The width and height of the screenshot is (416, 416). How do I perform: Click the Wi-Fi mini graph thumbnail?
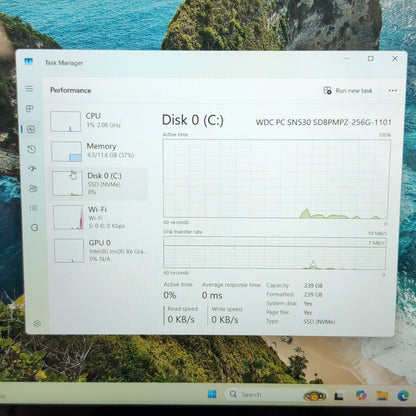click(68, 217)
